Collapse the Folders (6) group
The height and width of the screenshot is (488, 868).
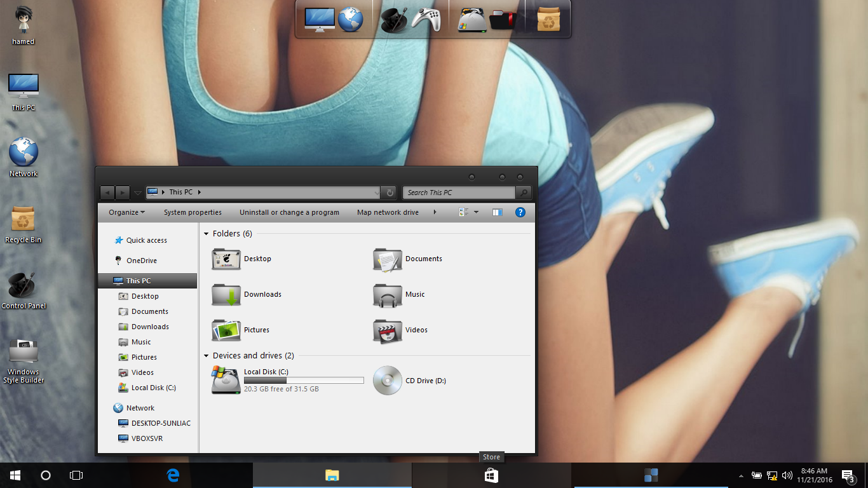point(207,234)
